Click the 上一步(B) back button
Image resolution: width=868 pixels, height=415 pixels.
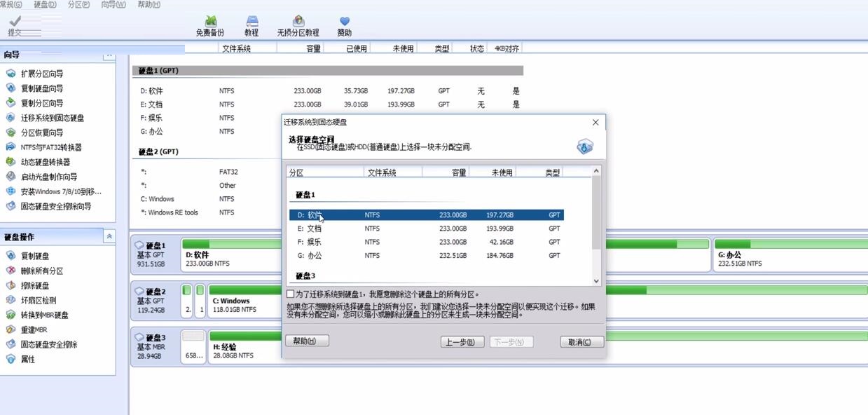click(x=462, y=342)
